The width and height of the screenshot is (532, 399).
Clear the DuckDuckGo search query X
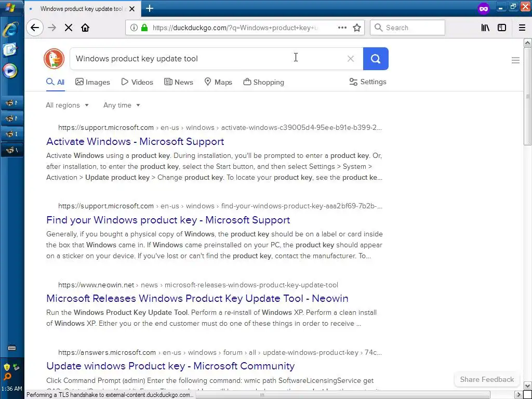click(351, 59)
